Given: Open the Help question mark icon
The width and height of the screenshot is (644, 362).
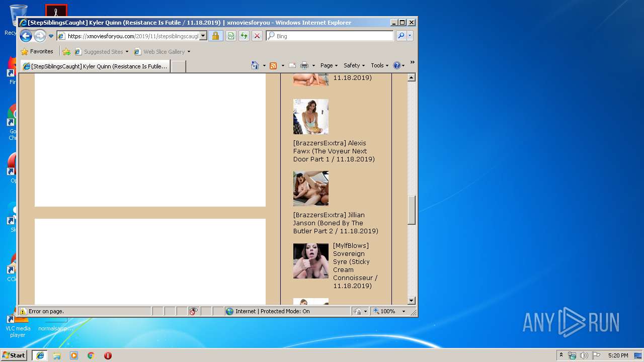Looking at the screenshot, I should click(x=396, y=65).
